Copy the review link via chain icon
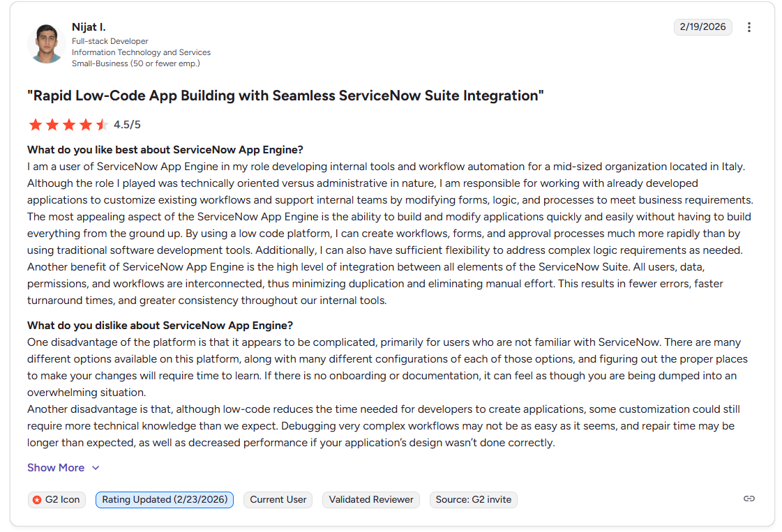 coord(749,499)
